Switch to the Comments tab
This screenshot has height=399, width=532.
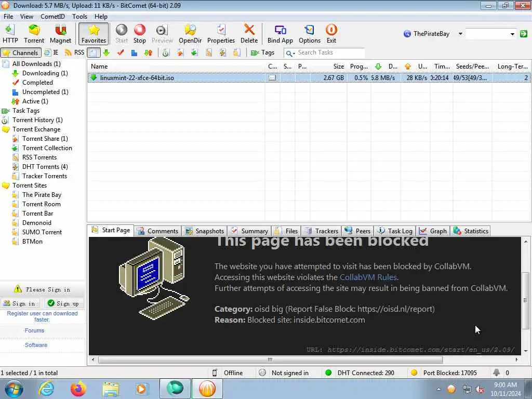[x=157, y=231]
